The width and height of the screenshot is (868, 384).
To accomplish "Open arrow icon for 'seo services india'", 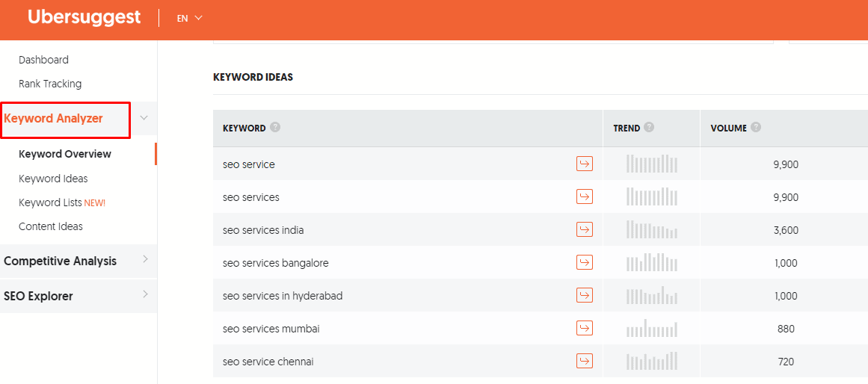I will tap(585, 229).
